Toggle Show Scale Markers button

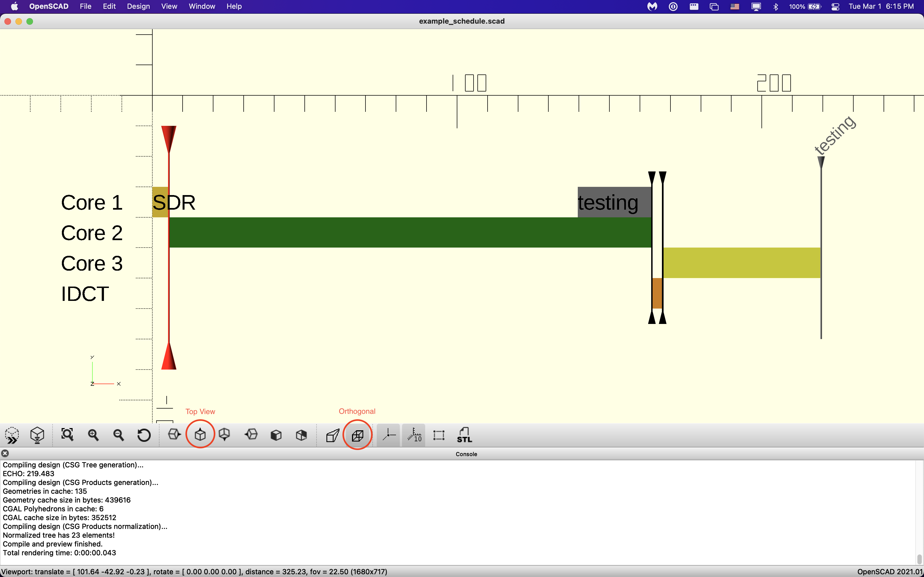click(x=414, y=435)
